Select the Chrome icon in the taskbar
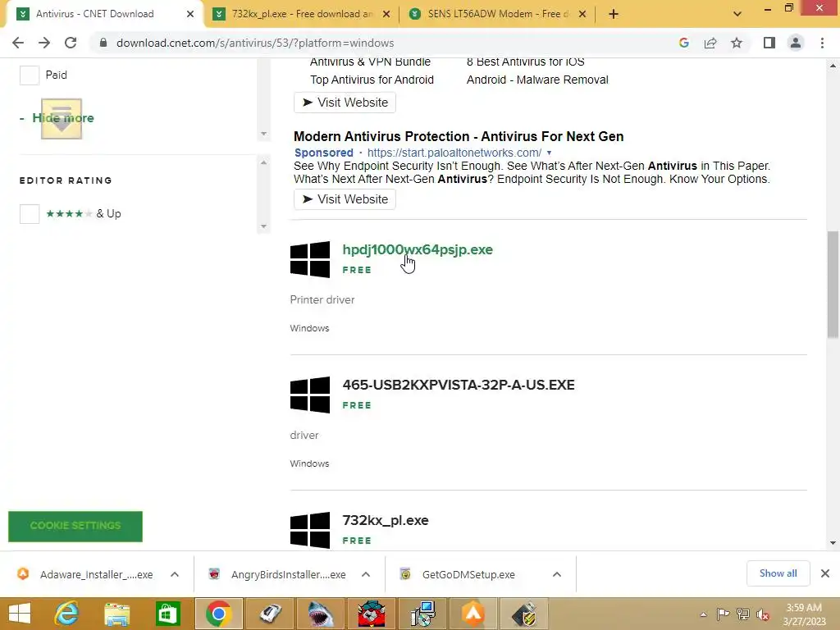The width and height of the screenshot is (840, 630). coord(218,614)
